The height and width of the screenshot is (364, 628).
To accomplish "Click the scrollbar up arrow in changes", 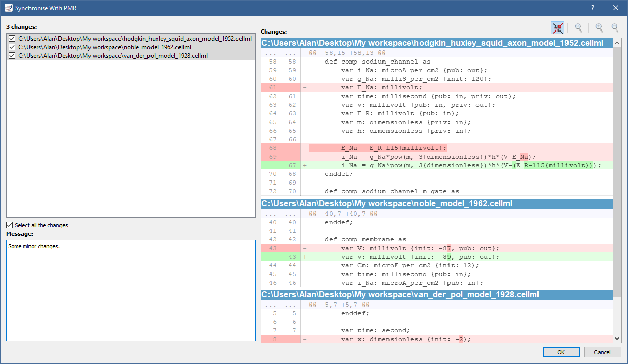I will tap(617, 42).
